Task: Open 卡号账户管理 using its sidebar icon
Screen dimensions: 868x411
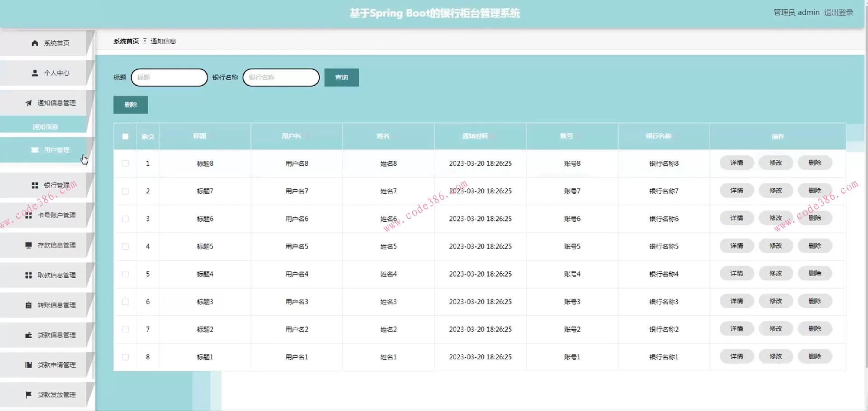Action: 28,215
